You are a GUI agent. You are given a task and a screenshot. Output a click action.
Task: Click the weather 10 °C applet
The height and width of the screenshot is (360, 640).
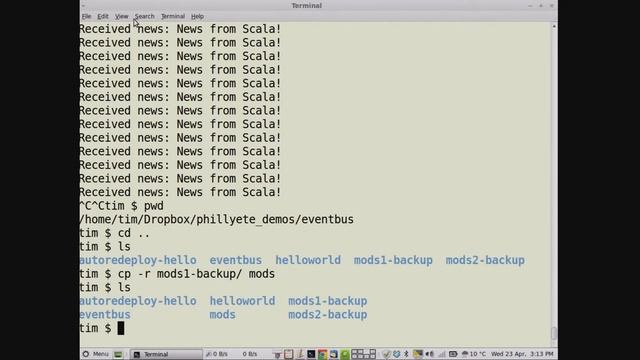pos(473,354)
